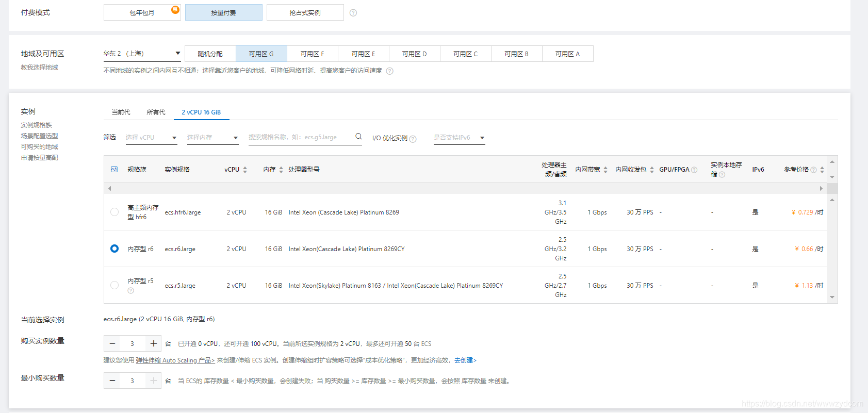Viewport: 868px width, 413px height.
Task: Open the 场景配置选型 link
Action: [x=39, y=136]
